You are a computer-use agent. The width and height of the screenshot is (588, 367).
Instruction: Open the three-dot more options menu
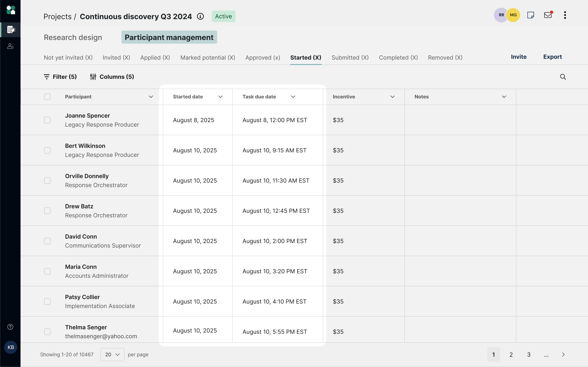click(565, 15)
